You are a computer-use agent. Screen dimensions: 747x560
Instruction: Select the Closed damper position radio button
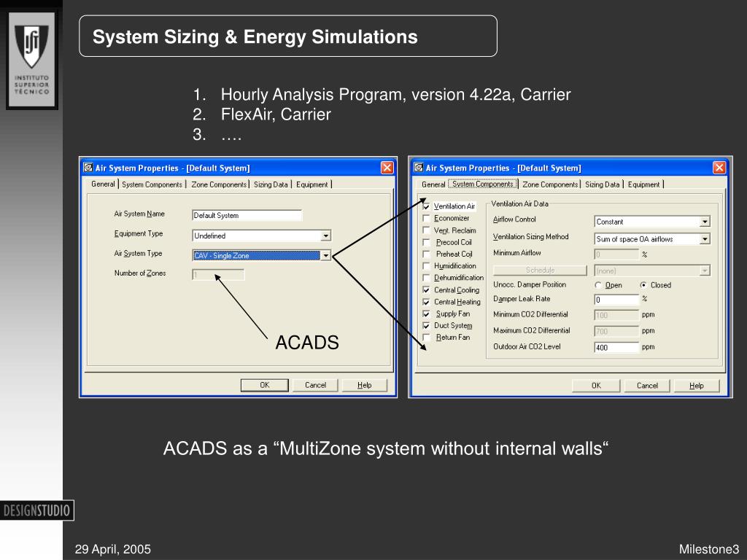[x=643, y=285]
